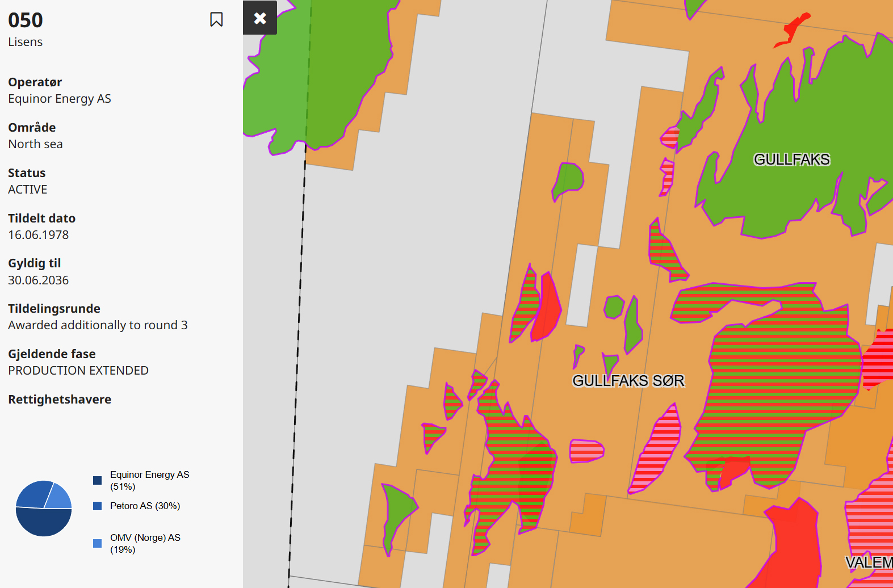
Task: Click the Petoro AS legend swatch
Action: click(98, 506)
